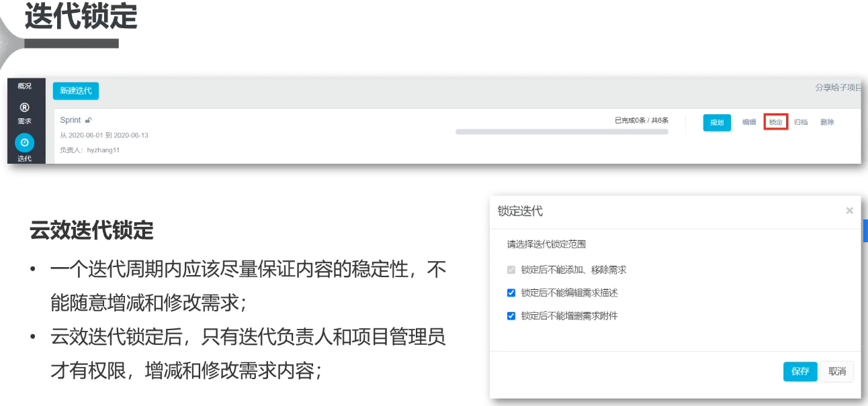Click the 云效迭代锁定 heading
The height and width of the screenshot is (406, 868).
coord(91,231)
